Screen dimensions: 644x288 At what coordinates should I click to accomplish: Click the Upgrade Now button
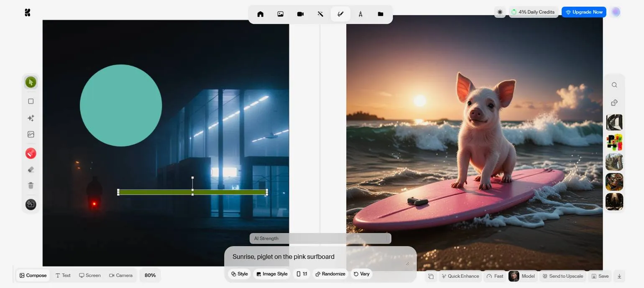pyautogui.click(x=584, y=12)
